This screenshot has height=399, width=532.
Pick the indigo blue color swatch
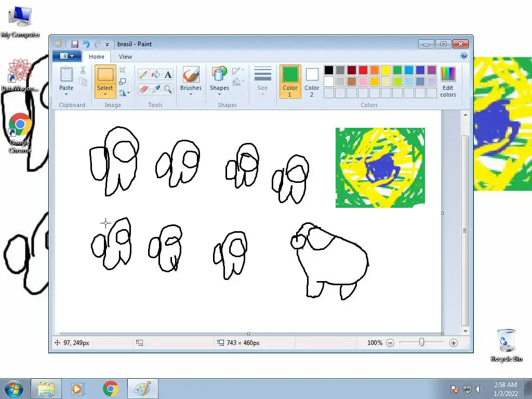[x=420, y=70]
